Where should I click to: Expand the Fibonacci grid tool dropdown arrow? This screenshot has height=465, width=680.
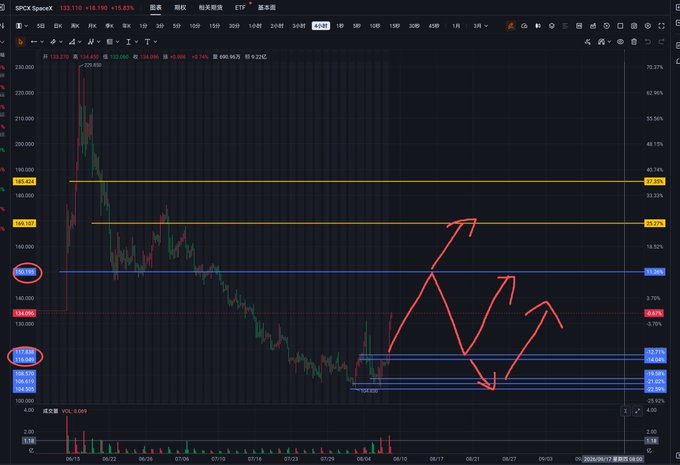coord(118,42)
